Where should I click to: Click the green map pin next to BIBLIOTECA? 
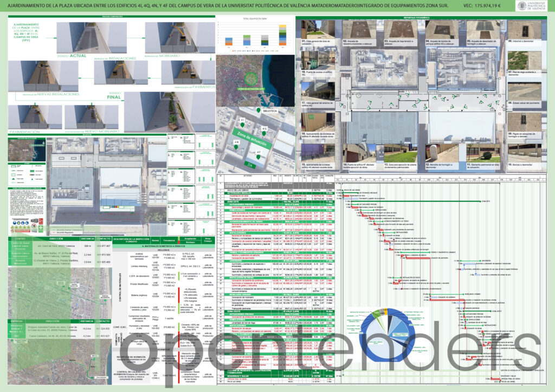click(259, 111)
